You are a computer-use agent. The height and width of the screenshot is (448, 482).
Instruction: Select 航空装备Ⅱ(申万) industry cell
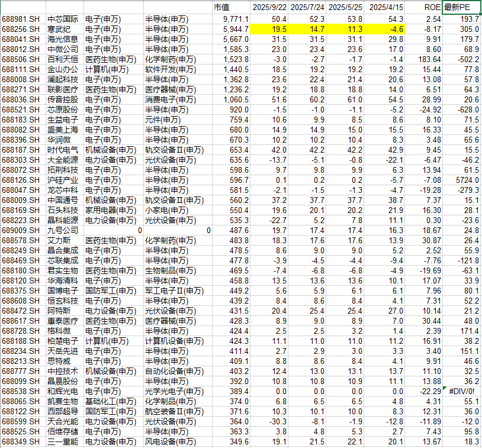point(178,412)
